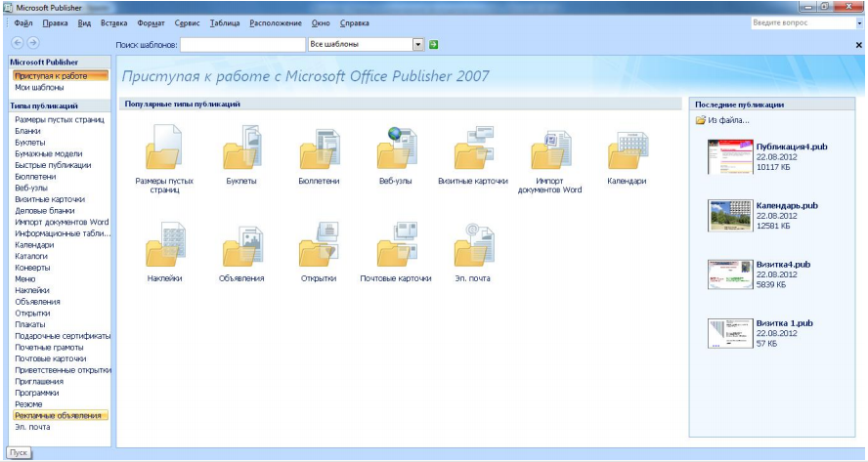Open the Импорт документов Word folder icon

550,148
